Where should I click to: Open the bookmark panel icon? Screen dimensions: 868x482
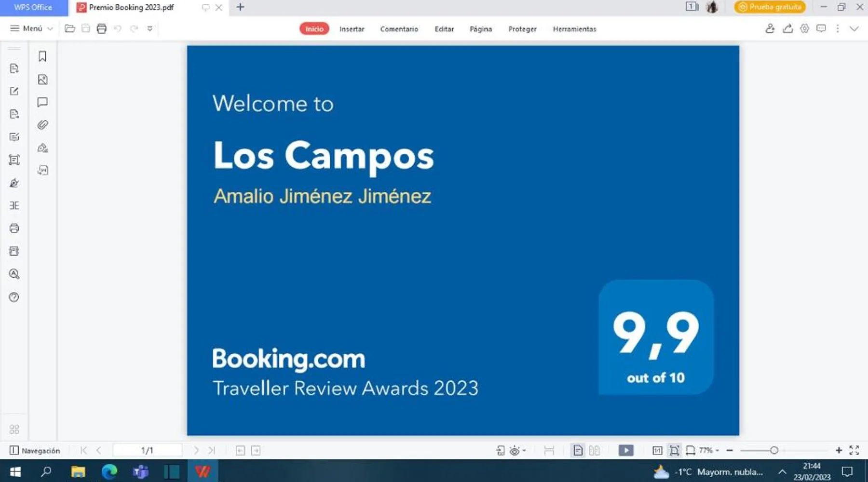pyautogui.click(x=42, y=56)
